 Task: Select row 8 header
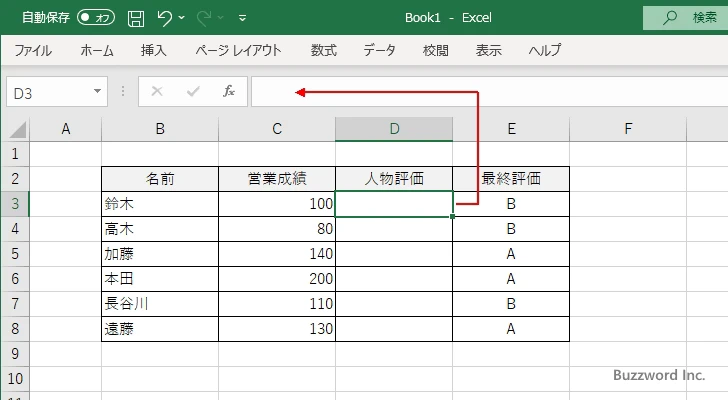[x=15, y=329]
